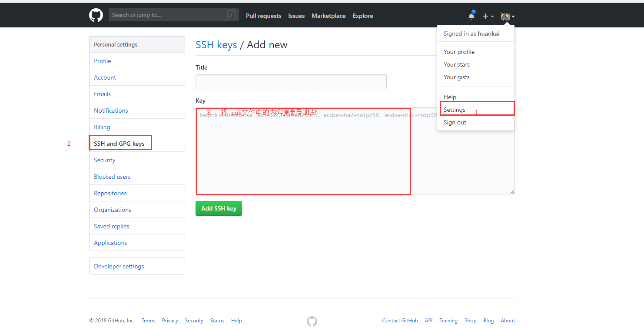Toggle the user avatar menu

[508, 16]
